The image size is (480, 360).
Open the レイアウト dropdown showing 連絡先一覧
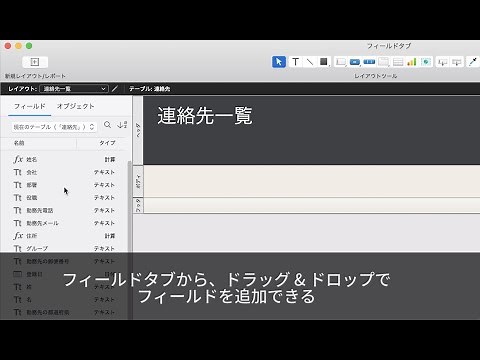click(74, 89)
